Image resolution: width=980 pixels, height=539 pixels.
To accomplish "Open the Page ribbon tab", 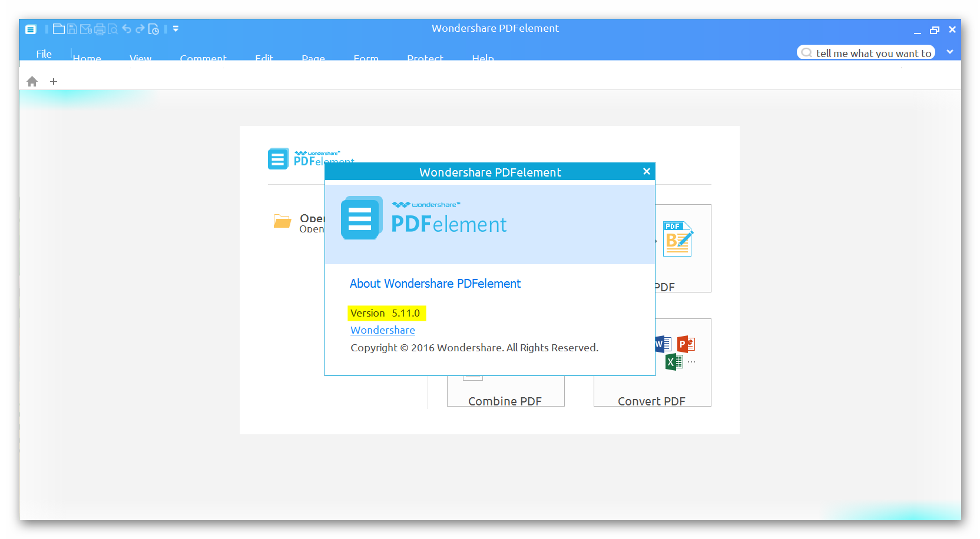I will 313,57.
